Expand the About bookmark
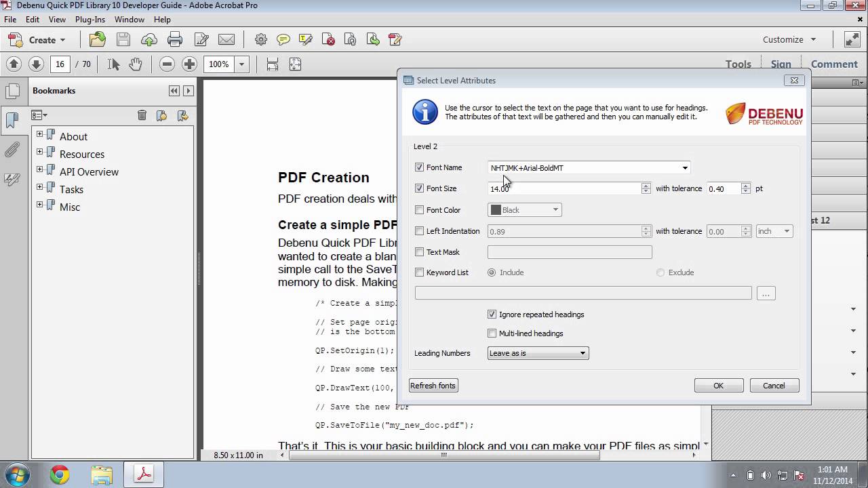 click(39, 134)
